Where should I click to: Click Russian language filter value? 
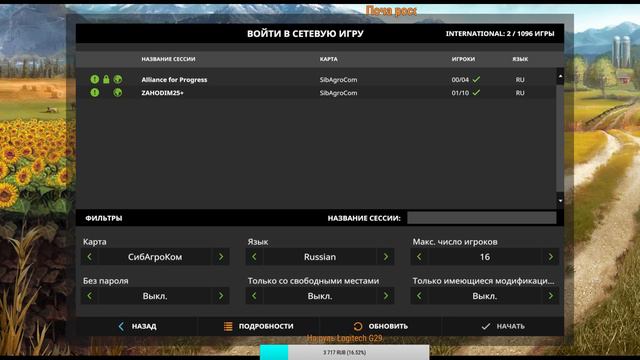point(320,257)
